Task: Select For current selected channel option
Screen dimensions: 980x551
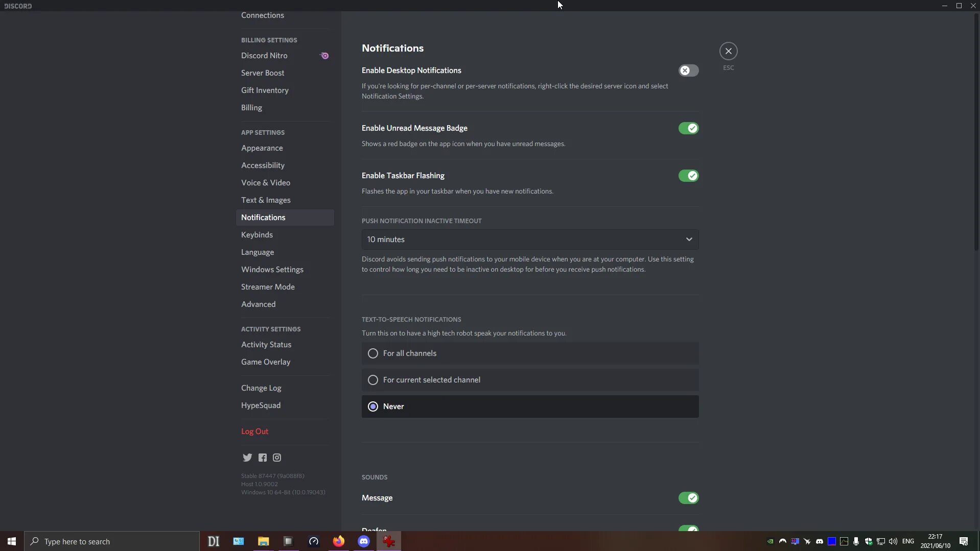Action: (x=530, y=380)
